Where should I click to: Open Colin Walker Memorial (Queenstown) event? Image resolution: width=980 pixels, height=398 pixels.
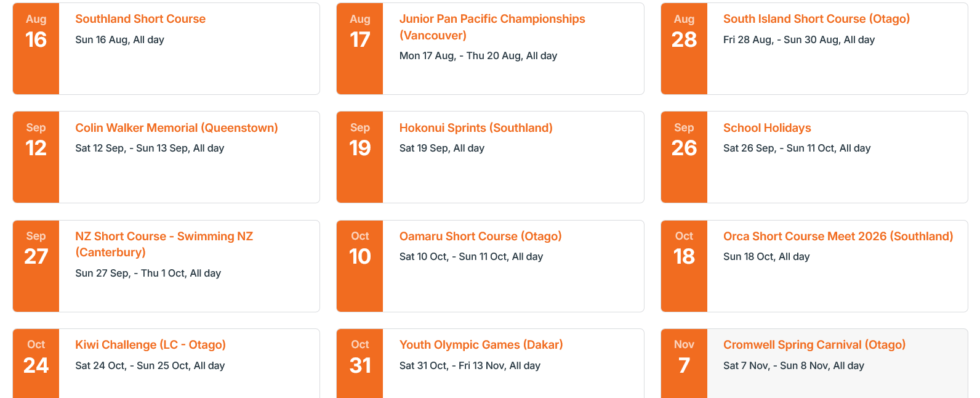pos(177,128)
